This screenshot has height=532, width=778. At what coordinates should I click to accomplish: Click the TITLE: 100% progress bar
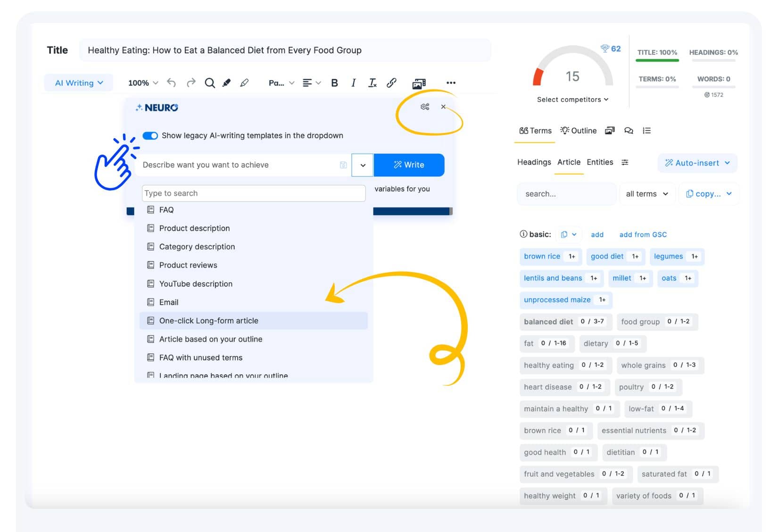(657, 60)
